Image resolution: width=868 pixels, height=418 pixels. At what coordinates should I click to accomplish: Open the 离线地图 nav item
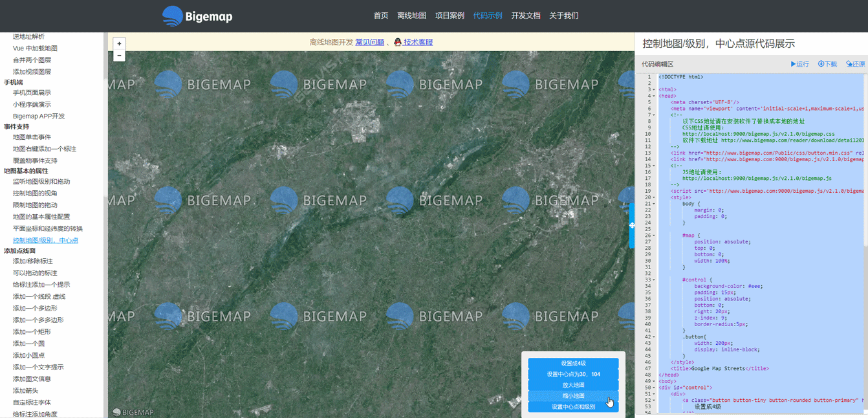click(x=411, y=16)
